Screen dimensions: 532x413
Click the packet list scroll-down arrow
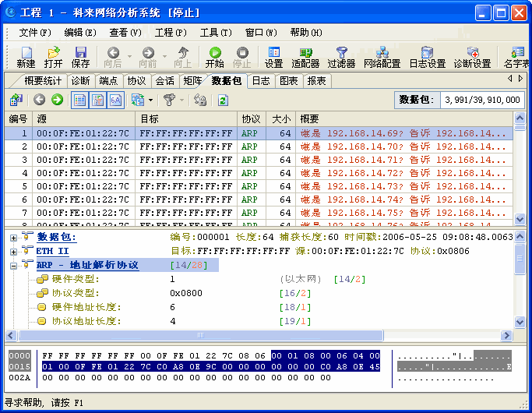click(520, 218)
